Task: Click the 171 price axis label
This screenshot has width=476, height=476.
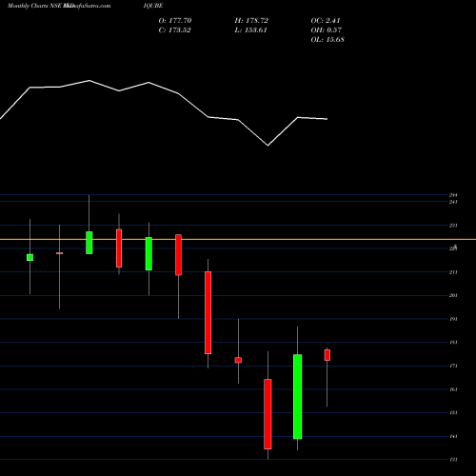Action: pyautogui.click(x=453, y=367)
